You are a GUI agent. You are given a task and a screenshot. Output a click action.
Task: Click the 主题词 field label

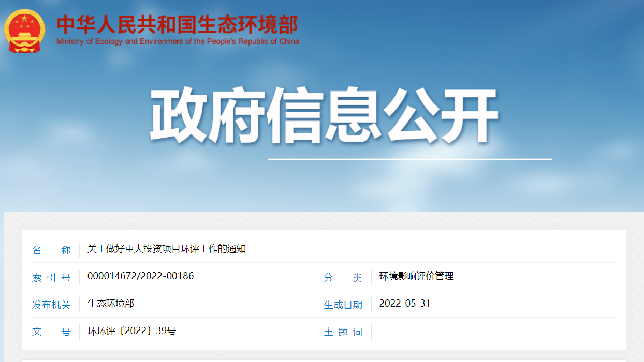[343, 332]
